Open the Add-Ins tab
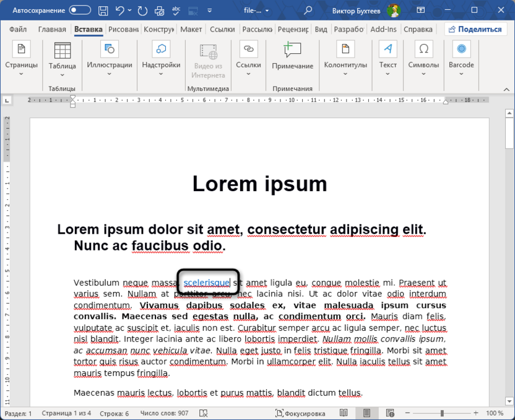 tap(383, 29)
